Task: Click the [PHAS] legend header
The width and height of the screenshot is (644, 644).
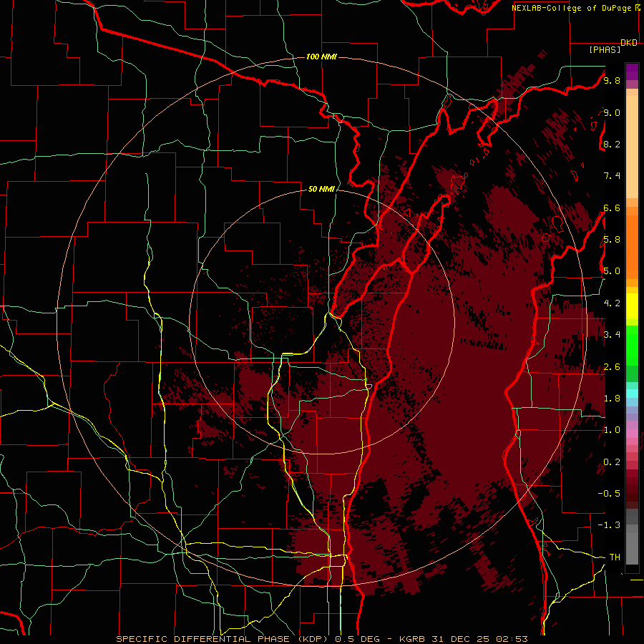Action: [605, 50]
